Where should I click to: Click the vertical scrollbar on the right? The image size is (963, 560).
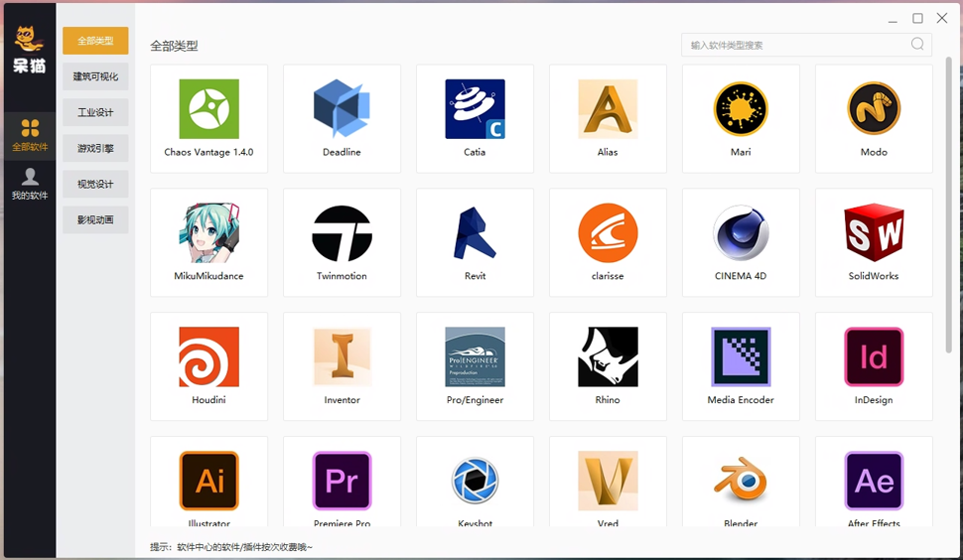tap(948, 203)
